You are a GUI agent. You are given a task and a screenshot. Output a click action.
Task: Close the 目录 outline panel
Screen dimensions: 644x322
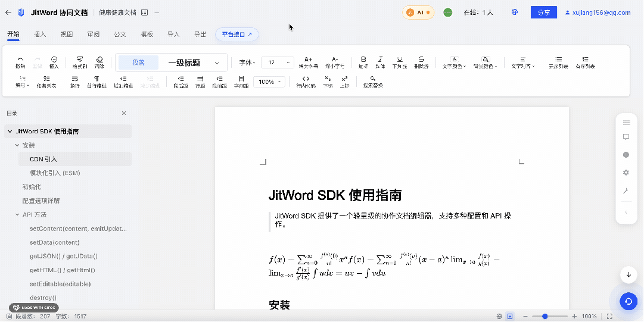[x=124, y=113]
